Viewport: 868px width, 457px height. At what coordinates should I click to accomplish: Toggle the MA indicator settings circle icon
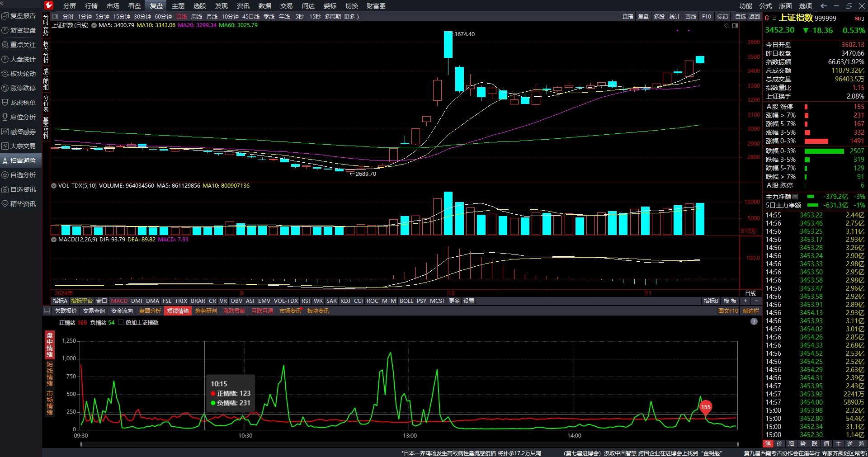click(x=94, y=25)
